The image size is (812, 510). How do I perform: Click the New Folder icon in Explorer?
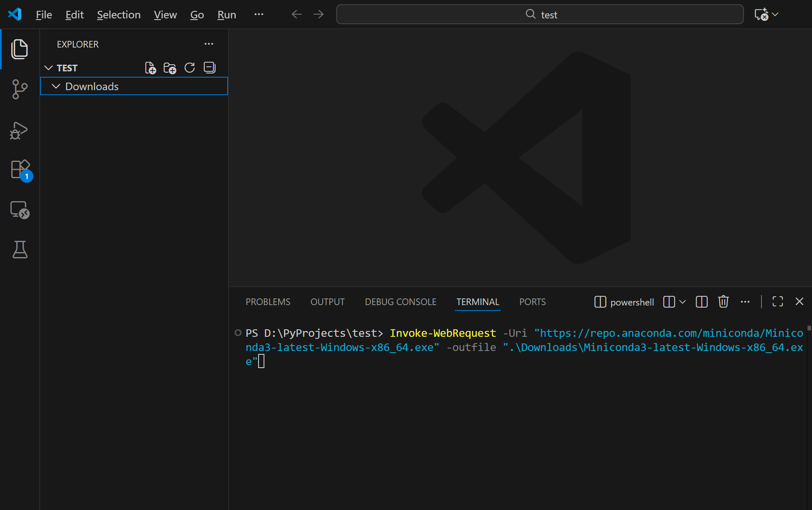click(x=170, y=68)
